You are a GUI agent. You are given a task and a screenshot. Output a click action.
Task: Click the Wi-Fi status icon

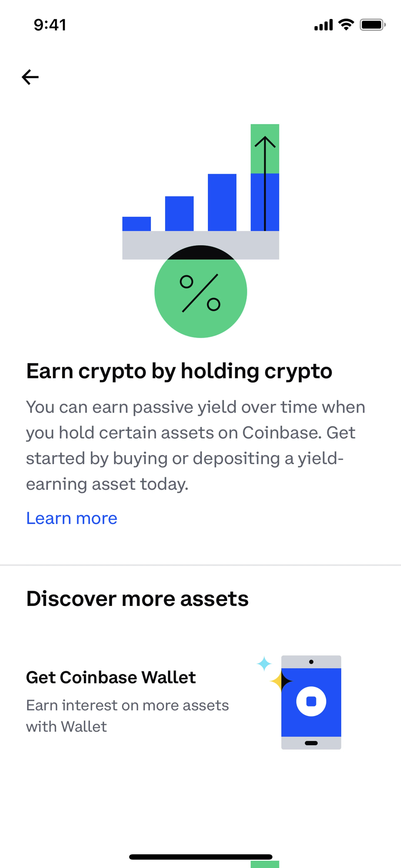pyautogui.click(x=346, y=25)
